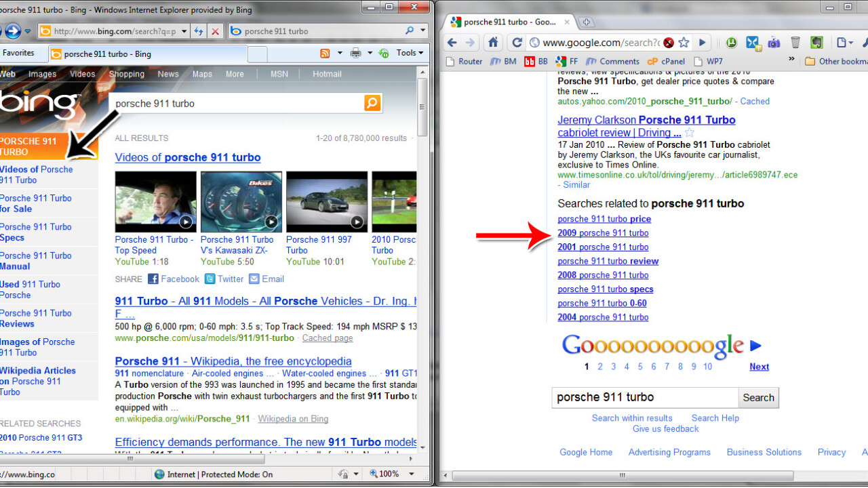Click 'Cached page' under the porsche.com result
868x488 pixels.
[328, 338]
